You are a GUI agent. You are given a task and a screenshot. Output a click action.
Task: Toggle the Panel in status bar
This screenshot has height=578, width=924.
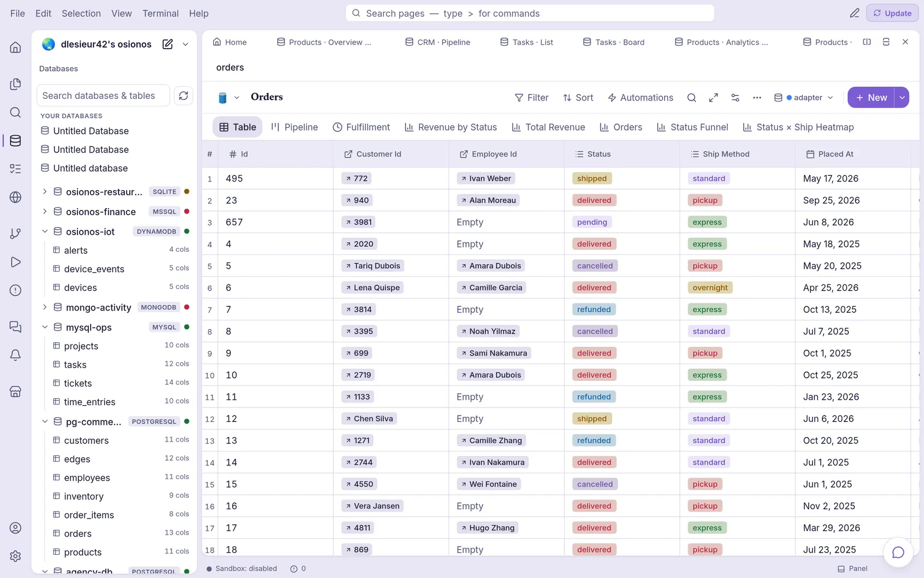tap(852, 569)
